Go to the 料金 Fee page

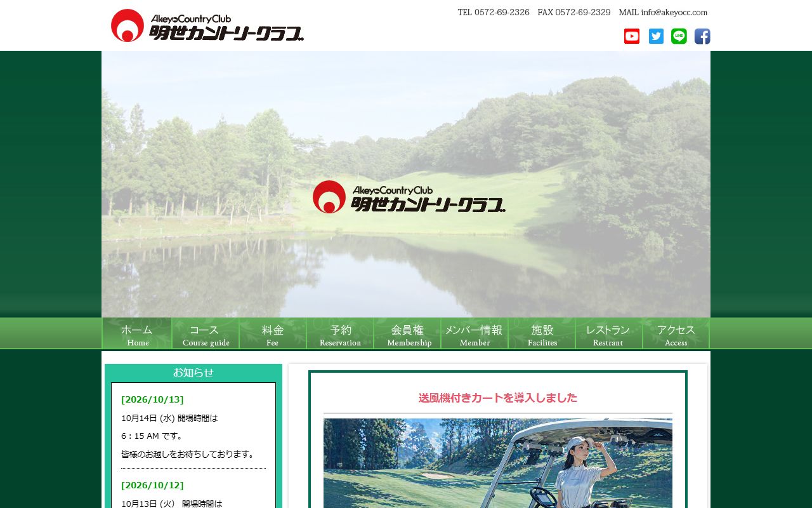tap(273, 333)
